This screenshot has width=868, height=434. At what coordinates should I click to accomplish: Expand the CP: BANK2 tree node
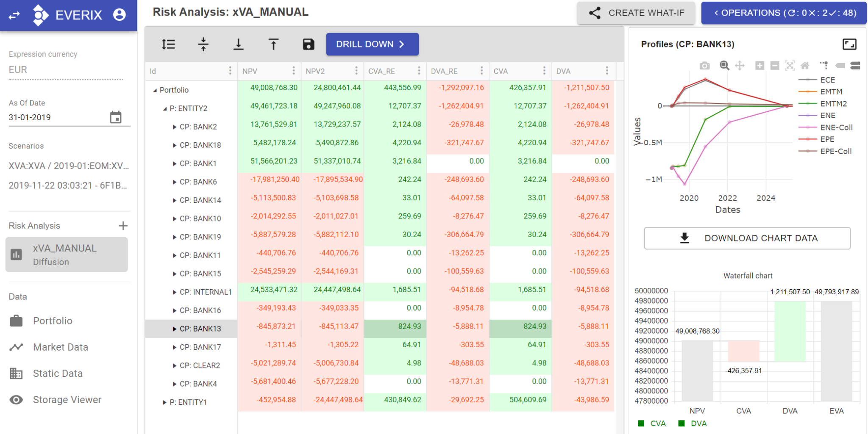174,127
